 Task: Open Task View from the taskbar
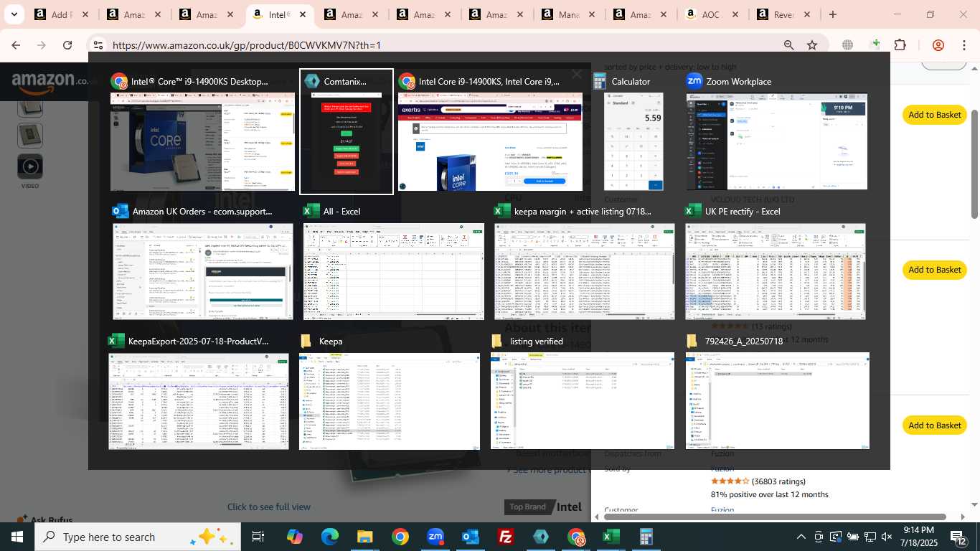[x=258, y=537]
